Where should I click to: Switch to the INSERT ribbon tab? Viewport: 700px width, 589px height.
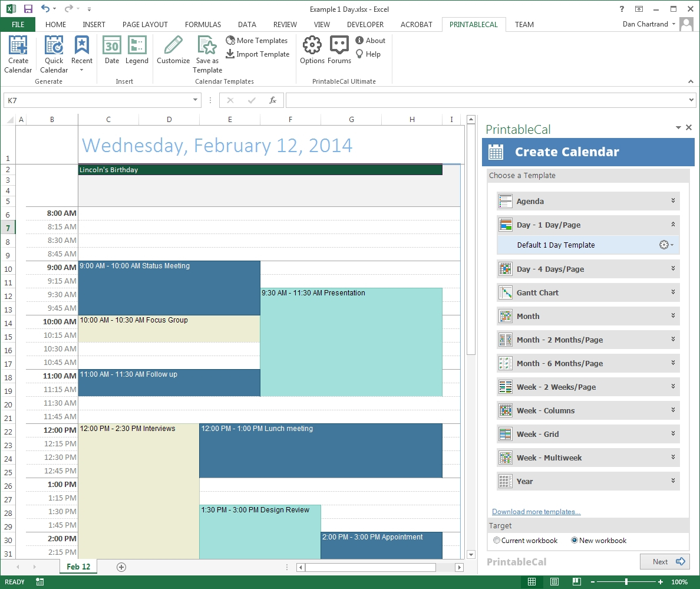94,25
